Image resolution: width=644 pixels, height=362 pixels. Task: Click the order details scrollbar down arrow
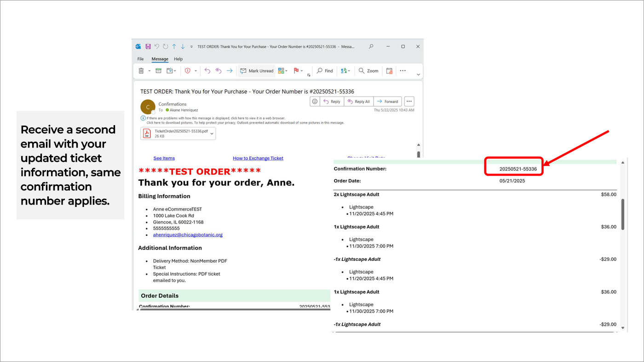(x=623, y=328)
